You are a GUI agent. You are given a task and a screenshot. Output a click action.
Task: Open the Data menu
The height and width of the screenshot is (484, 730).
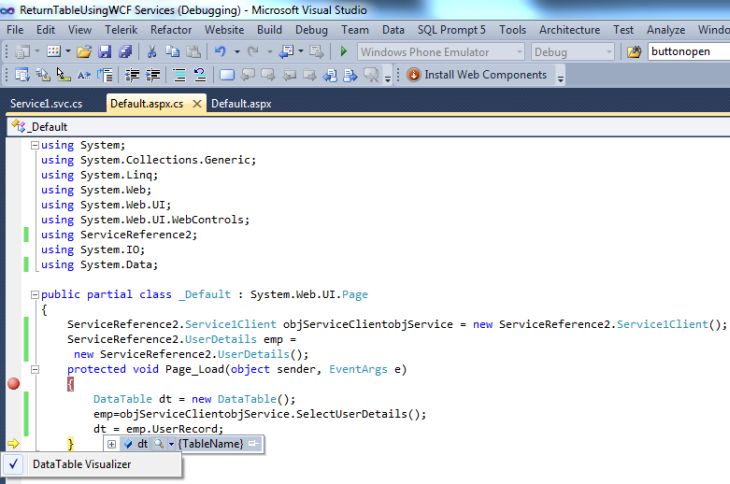(x=393, y=30)
